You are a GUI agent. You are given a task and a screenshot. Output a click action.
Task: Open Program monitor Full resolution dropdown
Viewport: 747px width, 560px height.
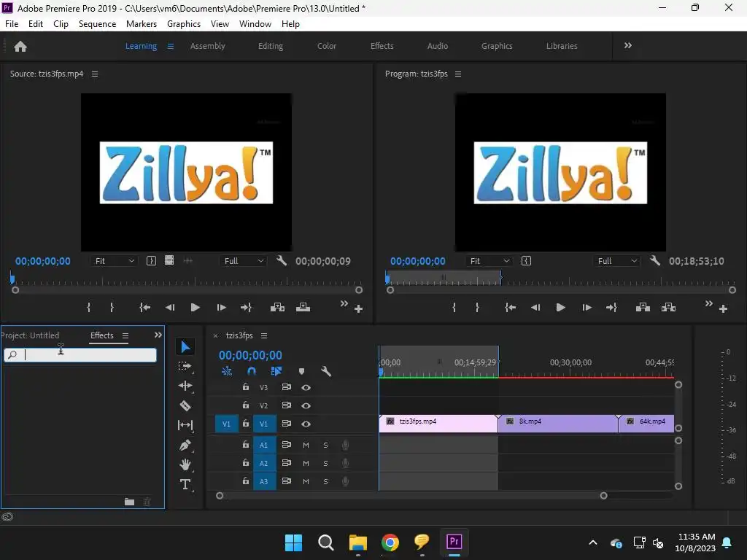click(x=617, y=261)
